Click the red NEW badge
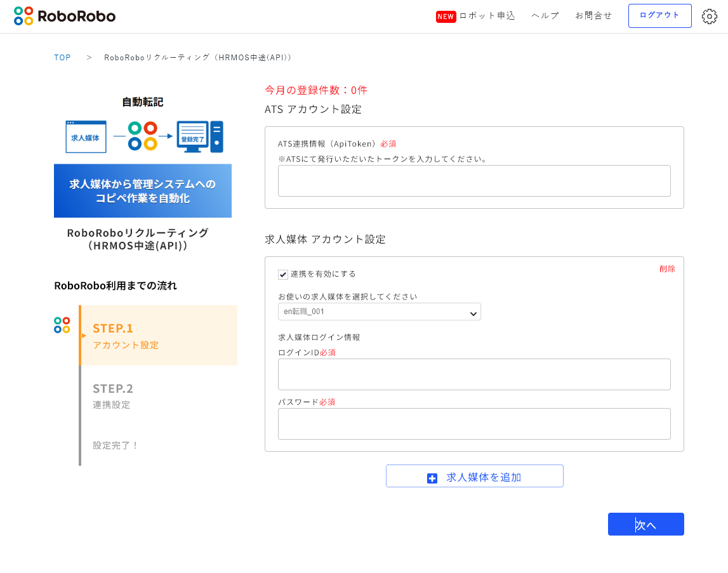The height and width of the screenshot is (573, 728). point(446,16)
